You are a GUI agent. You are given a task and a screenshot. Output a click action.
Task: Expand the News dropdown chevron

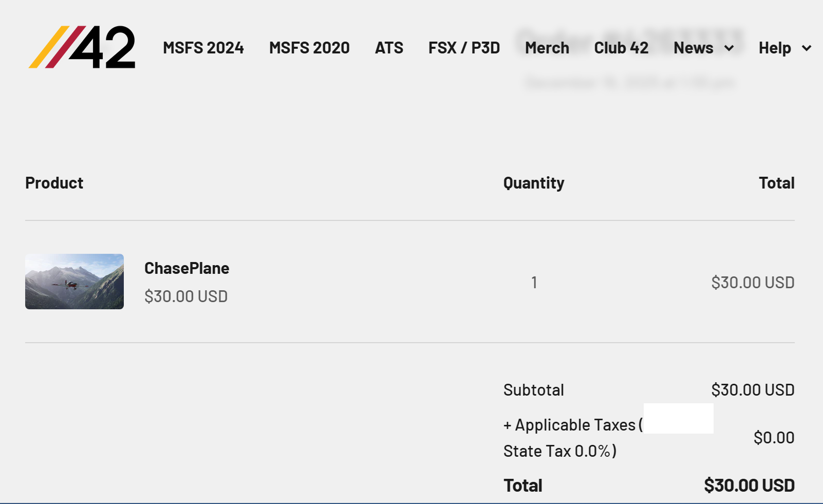tap(729, 48)
